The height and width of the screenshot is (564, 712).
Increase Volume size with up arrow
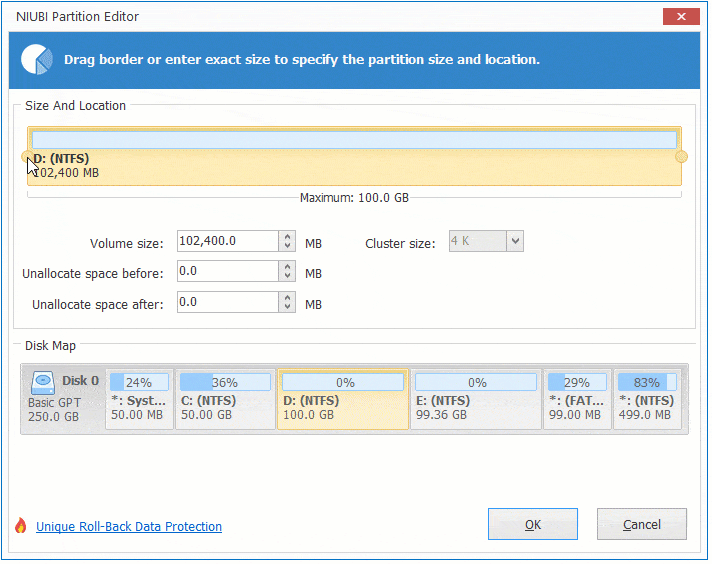pyautogui.click(x=288, y=236)
